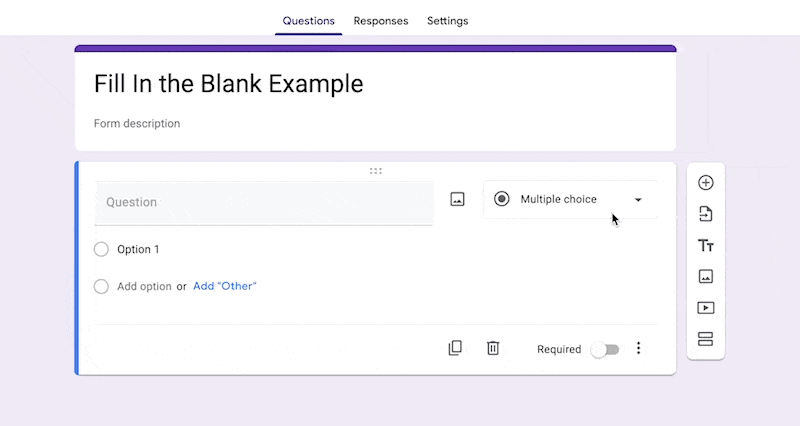Duplicate this question
The image size is (800, 426).
(x=455, y=348)
